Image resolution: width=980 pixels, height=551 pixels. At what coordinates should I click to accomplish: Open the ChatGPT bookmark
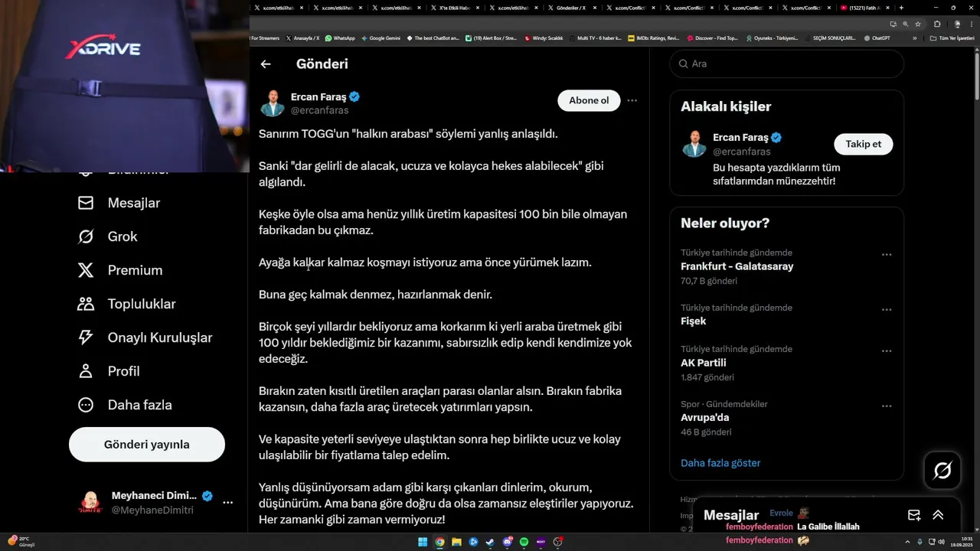pos(877,37)
